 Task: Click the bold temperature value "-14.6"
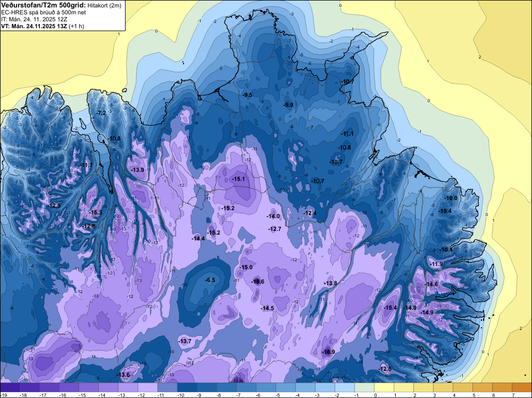click(431, 284)
